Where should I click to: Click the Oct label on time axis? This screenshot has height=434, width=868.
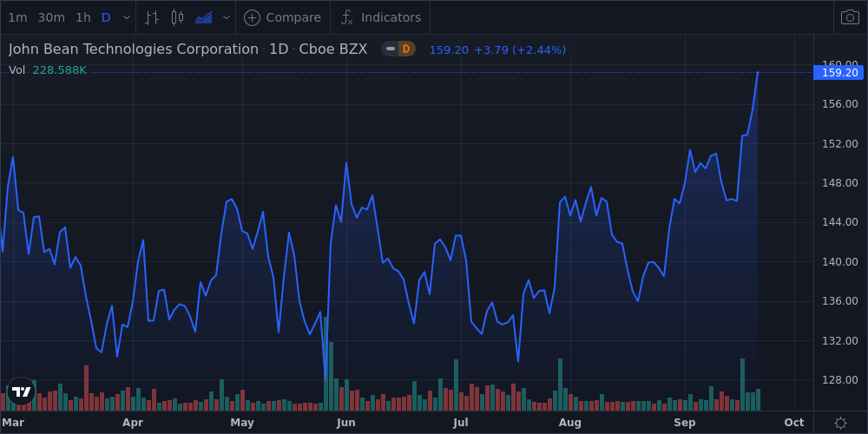pyautogui.click(x=794, y=423)
